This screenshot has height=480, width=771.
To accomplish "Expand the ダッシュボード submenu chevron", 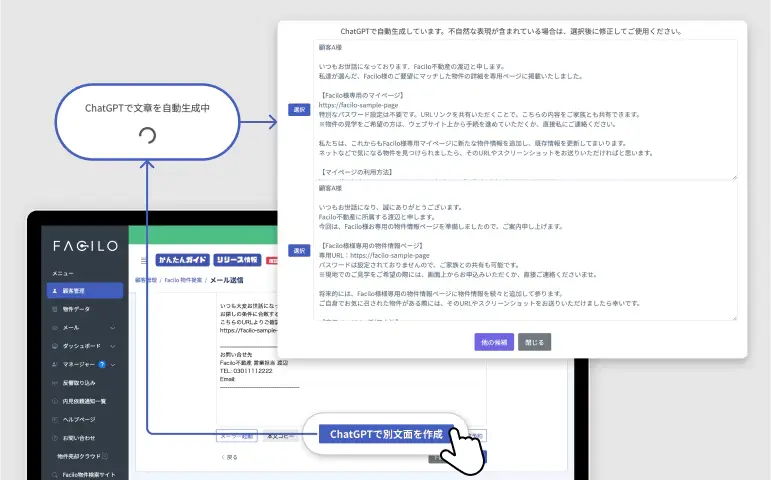I will 113,345.
